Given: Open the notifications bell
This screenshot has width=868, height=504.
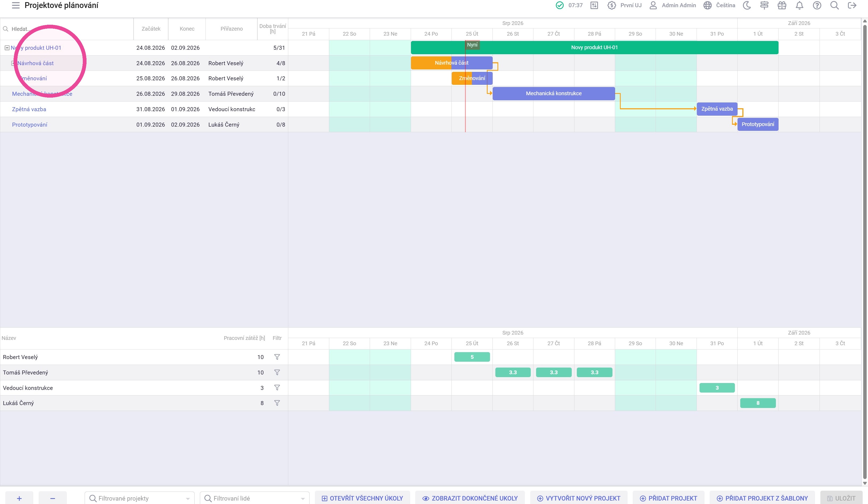Looking at the screenshot, I should tap(799, 5).
